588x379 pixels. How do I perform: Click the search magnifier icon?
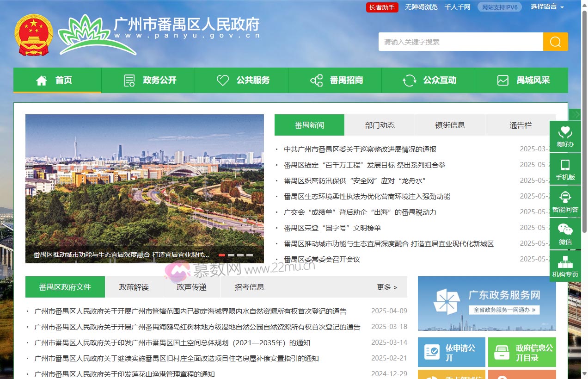click(555, 42)
